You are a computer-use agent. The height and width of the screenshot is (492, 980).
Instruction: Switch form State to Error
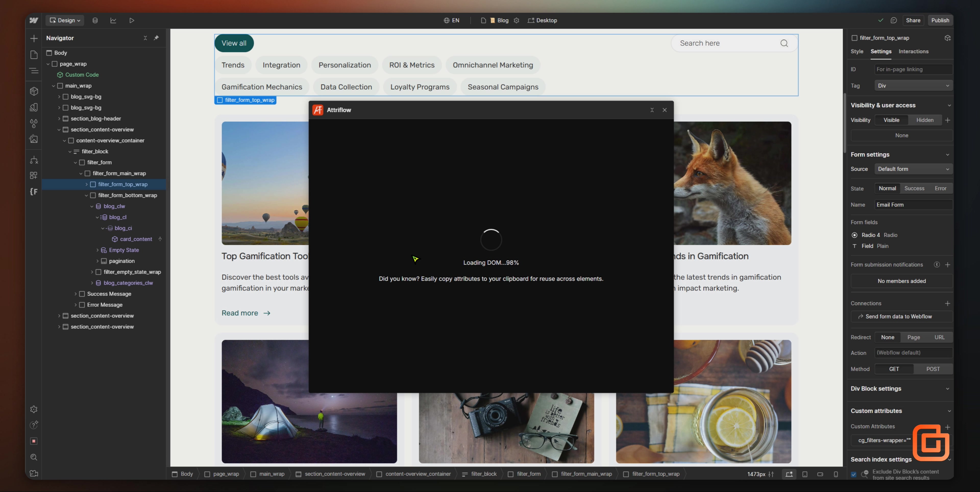(x=940, y=188)
